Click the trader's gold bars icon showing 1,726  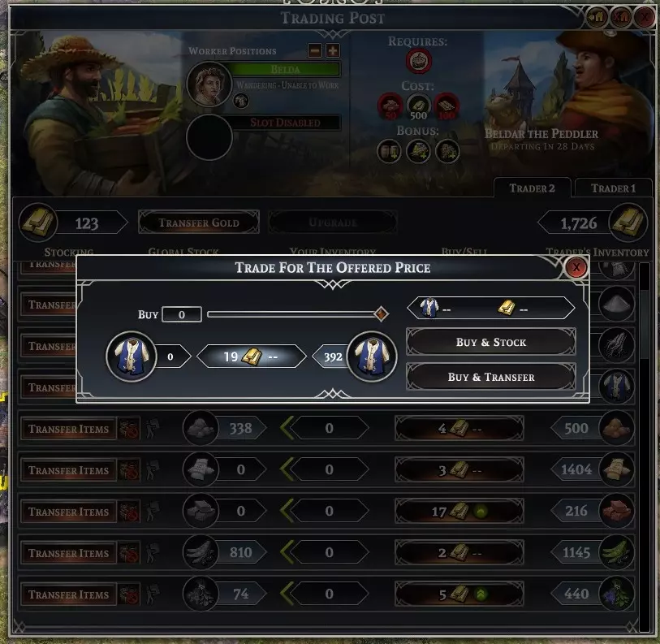point(628,222)
